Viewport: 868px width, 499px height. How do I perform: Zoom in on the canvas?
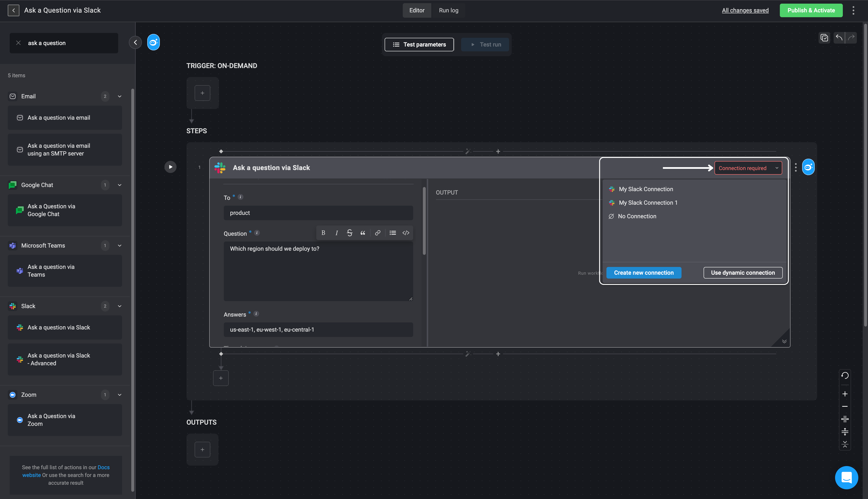(x=845, y=394)
